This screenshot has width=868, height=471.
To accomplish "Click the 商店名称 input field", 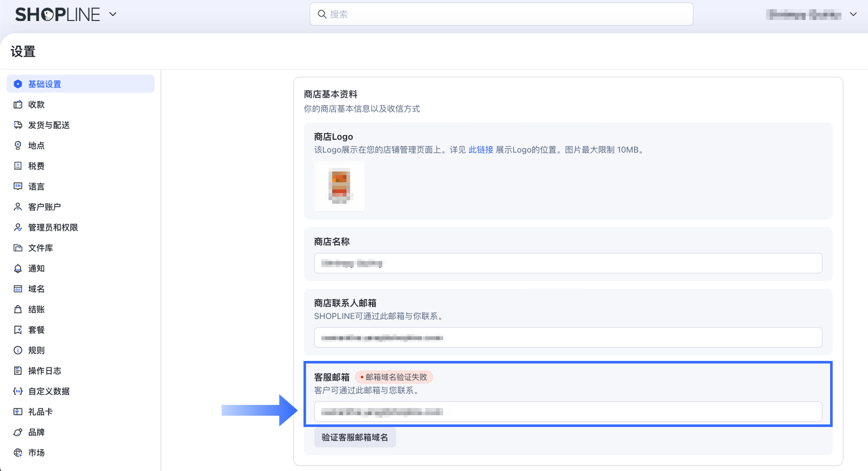I will pyautogui.click(x=568, y=263).
